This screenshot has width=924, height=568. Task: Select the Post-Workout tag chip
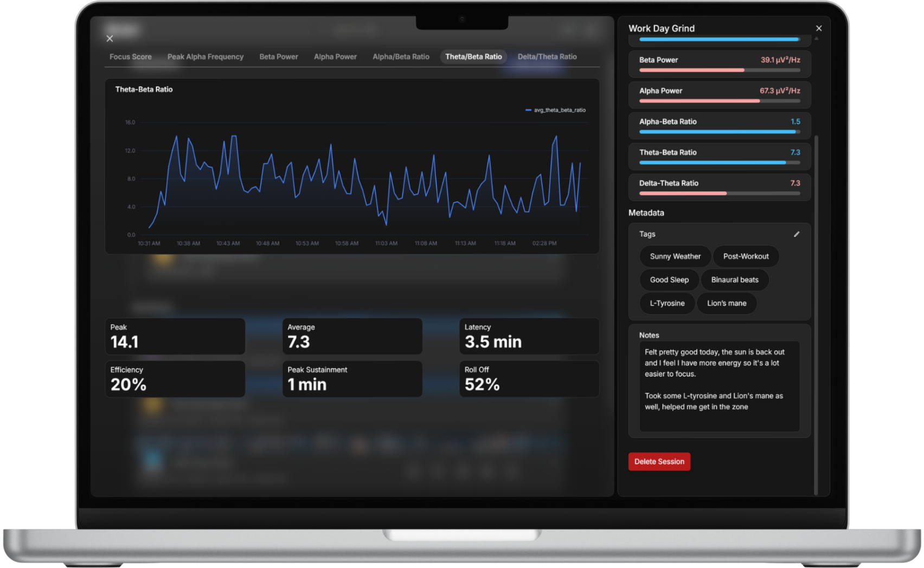point(746,256)
